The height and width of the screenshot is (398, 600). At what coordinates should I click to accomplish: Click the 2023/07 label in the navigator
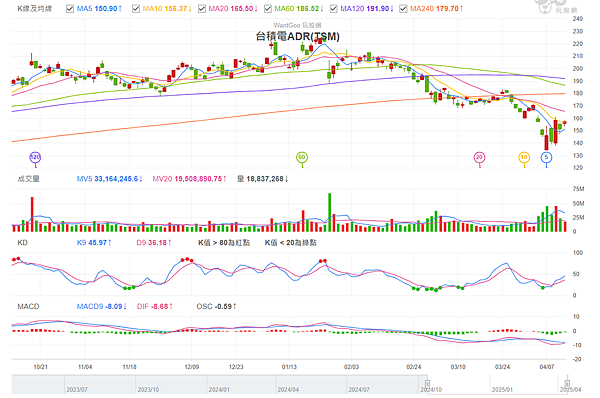[x=77, y=390]
